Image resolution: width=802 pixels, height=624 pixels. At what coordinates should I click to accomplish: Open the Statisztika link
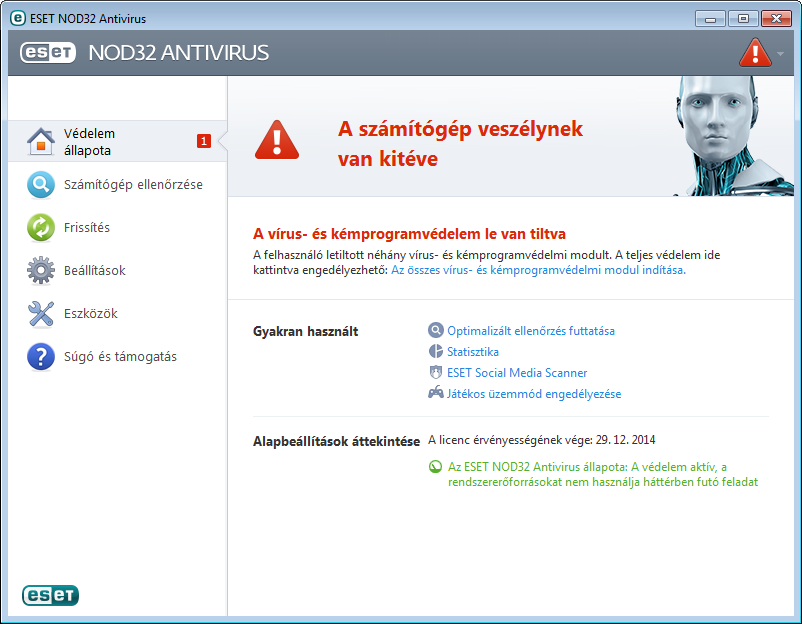pos(473,352)
